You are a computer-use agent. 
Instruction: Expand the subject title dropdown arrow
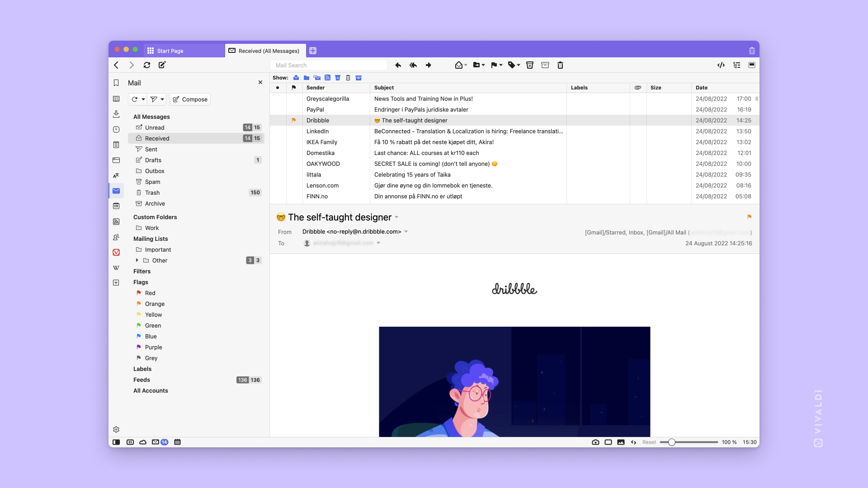[396, 217]
